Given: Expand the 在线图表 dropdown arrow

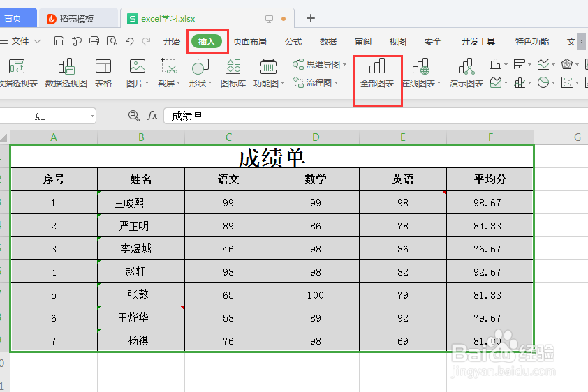Looking at the screenshot, I should tap(439, 83).
